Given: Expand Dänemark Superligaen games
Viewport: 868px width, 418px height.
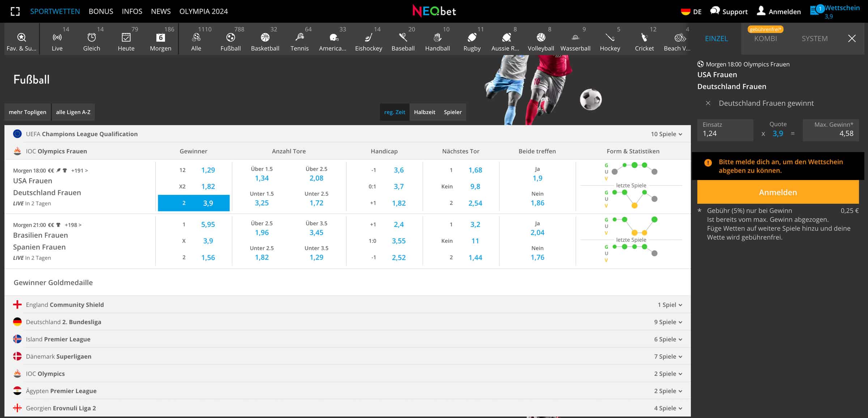Looking at the screenshot, I should pos(348,357).
